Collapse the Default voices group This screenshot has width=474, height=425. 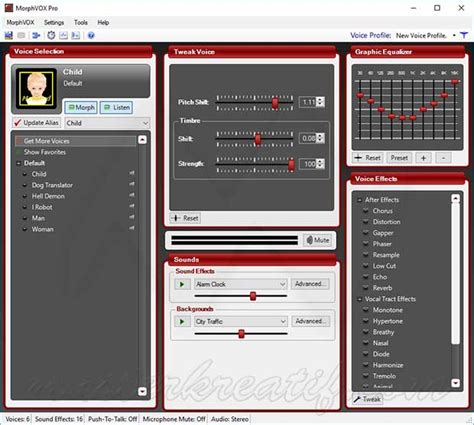point(19,163)
